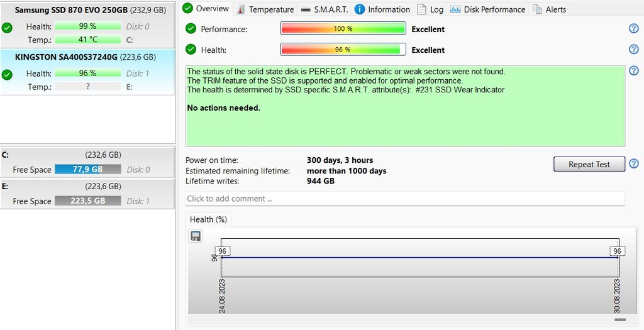Image resolution: width=644 pixels, height=330 pixels.
Task: Select the C: partition entry
Action: tap(87, 163)
